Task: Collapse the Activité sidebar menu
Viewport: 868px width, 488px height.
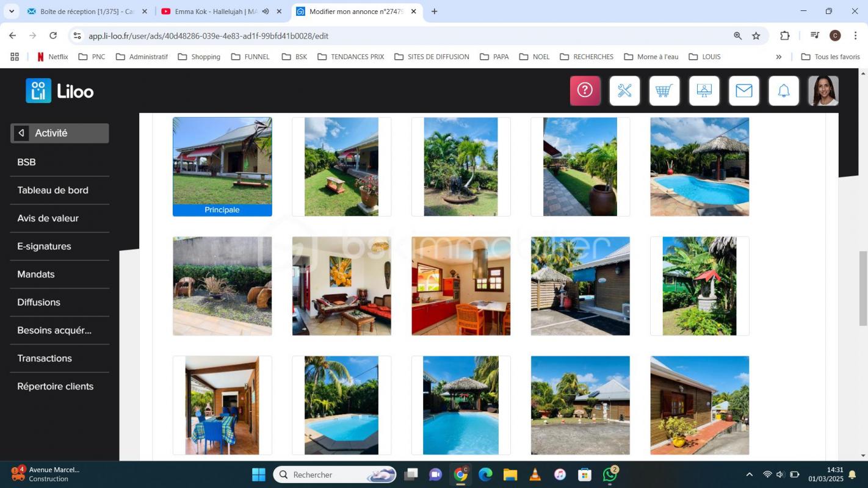Action: click(21, 133)
